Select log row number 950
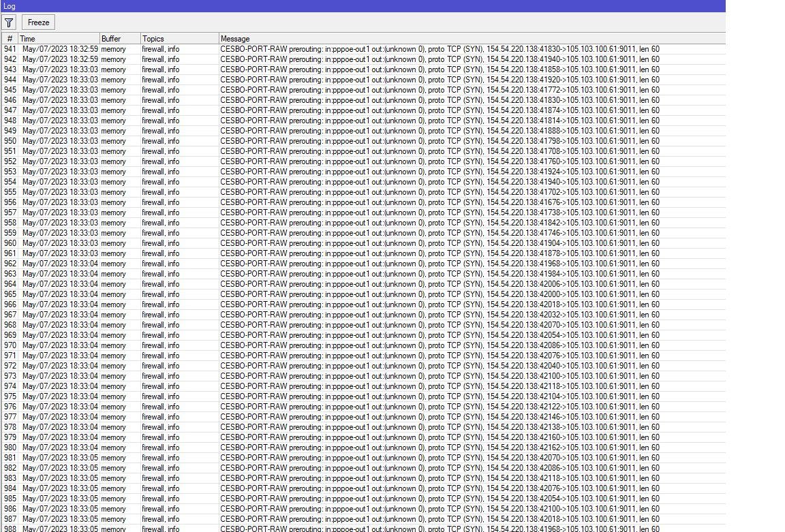The image size is (785, 532). [10, 141]
